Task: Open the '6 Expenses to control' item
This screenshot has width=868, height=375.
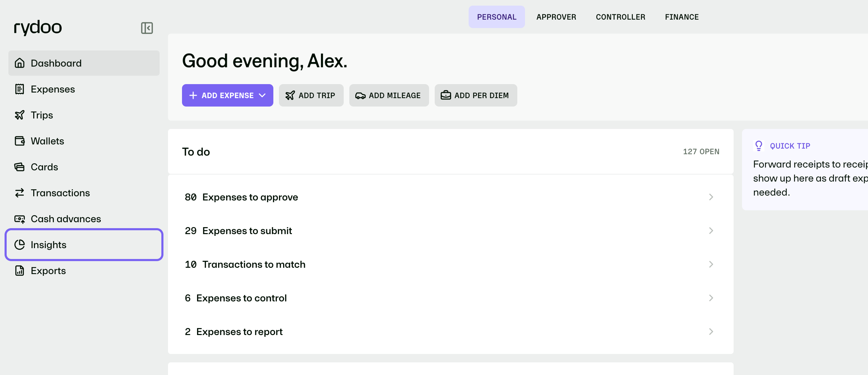Action: tap(451, 298)
